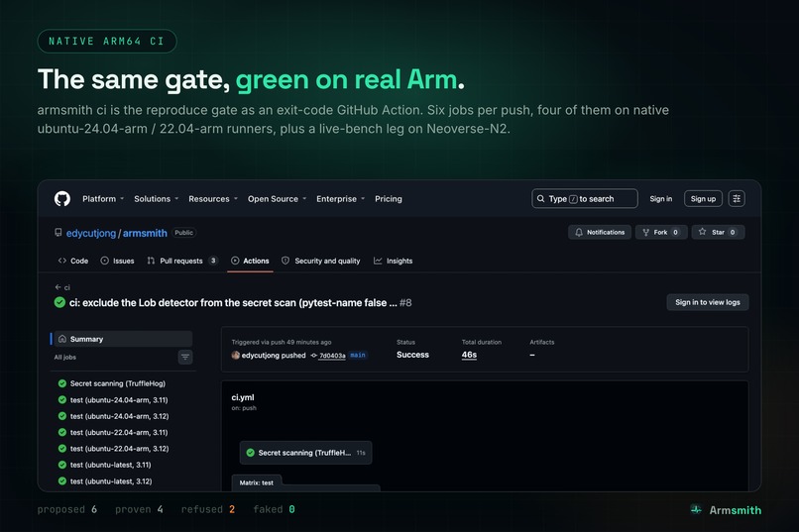Click the Sign in link
Screen dimensions: 799x532
click(660, 199)
